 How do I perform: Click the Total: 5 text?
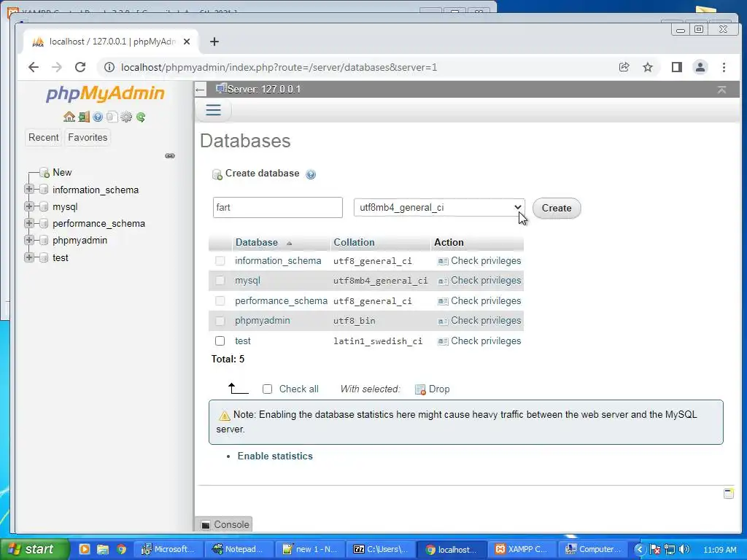click(x=228, y=359)
